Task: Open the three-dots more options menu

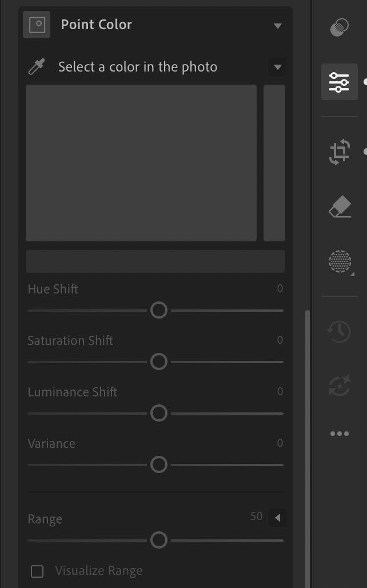Action: tap(339, 434)
